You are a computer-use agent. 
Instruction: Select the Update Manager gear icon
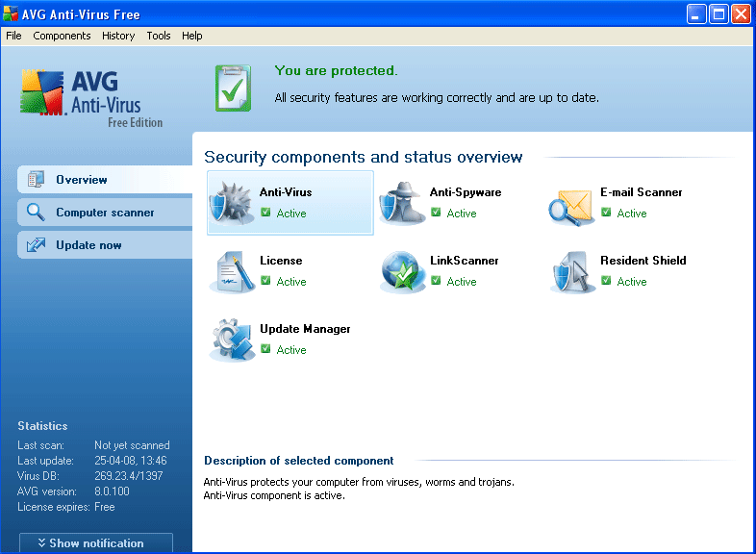tap(232, 340)
